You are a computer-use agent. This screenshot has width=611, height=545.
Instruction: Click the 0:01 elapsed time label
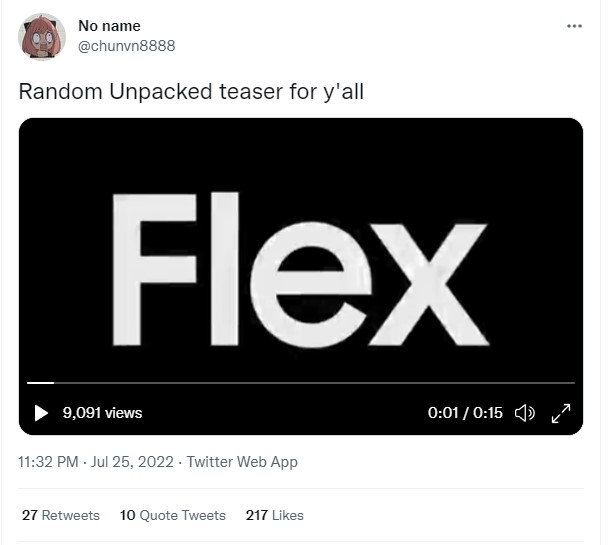click(x=442, y=413)
